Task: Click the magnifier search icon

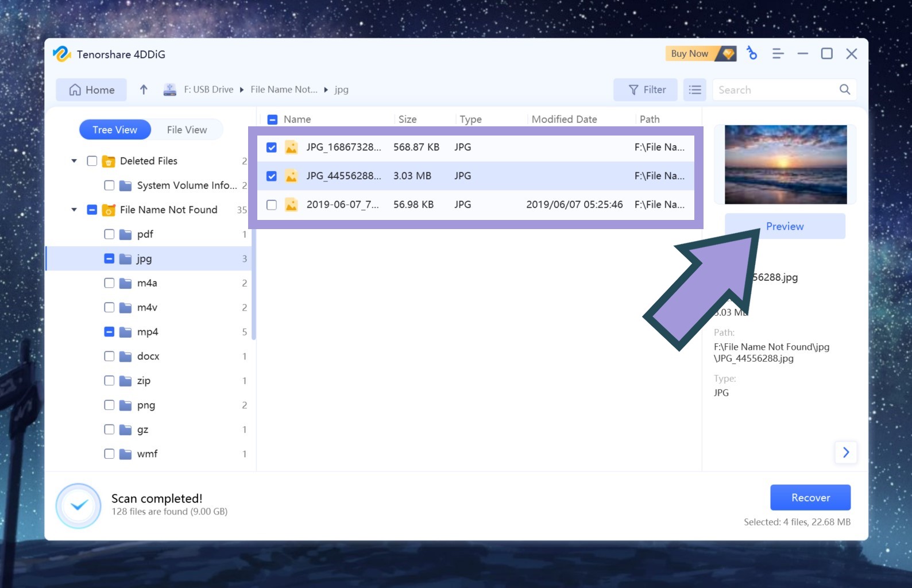Action: tap(845, 90)
